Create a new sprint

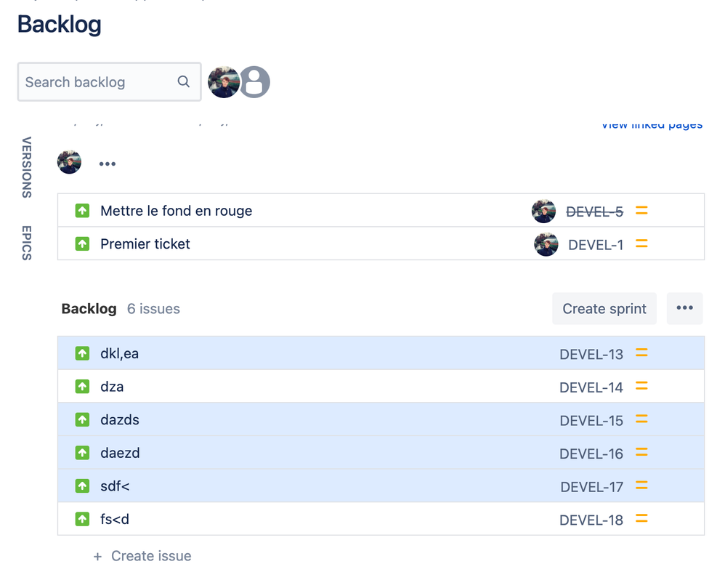(x=604, y=308)
